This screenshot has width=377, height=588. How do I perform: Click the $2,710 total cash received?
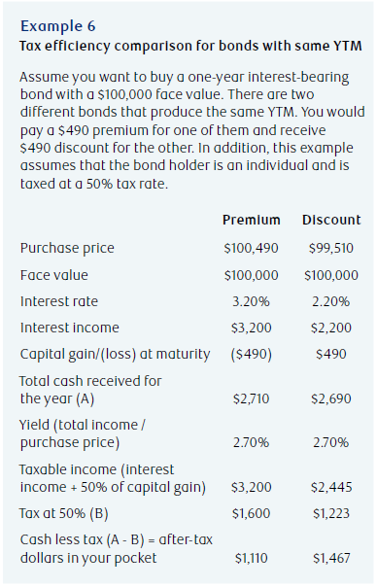tap(251, 398)
